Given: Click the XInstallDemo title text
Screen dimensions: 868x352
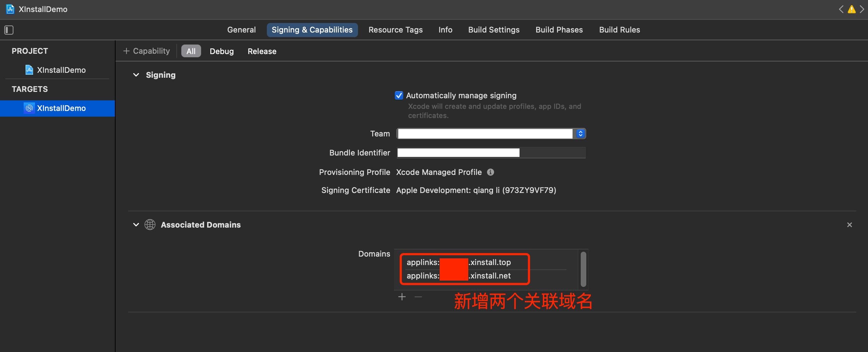Looking at the screenshot, I should pyautogui.click(x=43, y=9).
